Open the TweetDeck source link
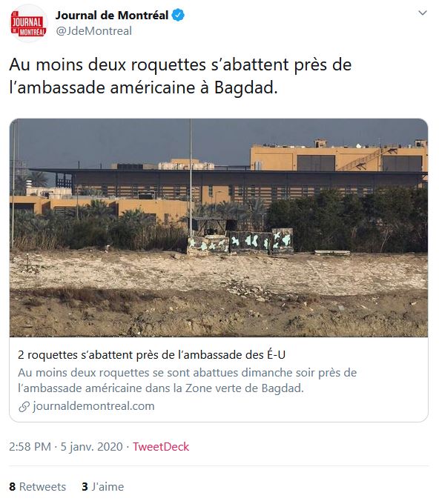439x504 pixels. tap(161, 447)
